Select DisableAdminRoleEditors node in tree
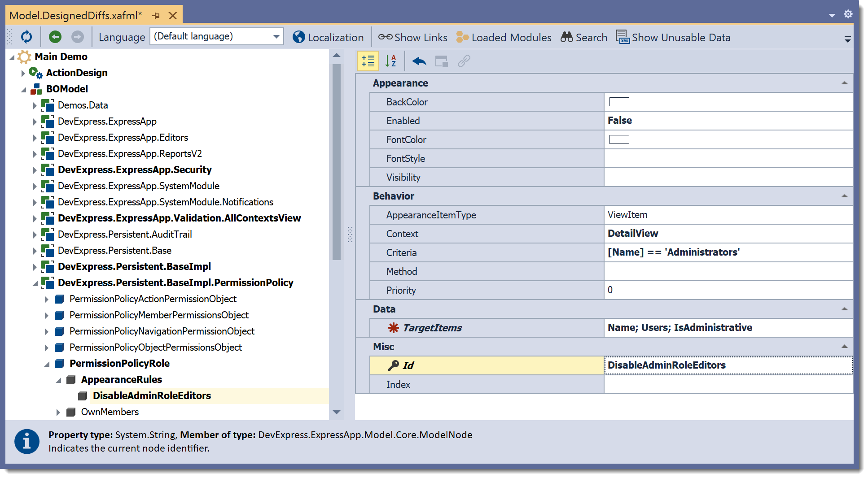This screenshot has height=478, width=868. pyautogui.click(x=152, y=395)
